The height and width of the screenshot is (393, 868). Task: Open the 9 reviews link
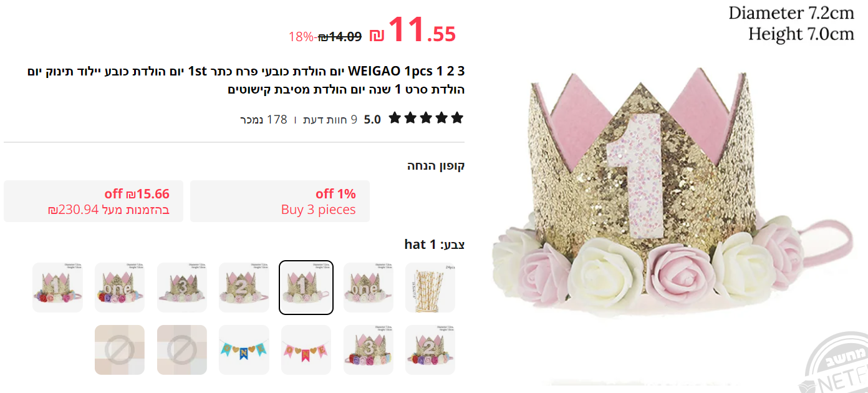(x=330, y=119)
